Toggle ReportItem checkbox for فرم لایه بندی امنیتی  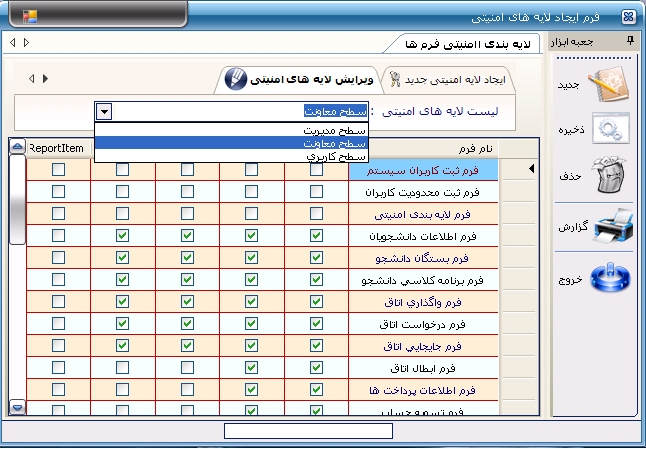coord(59,213)
